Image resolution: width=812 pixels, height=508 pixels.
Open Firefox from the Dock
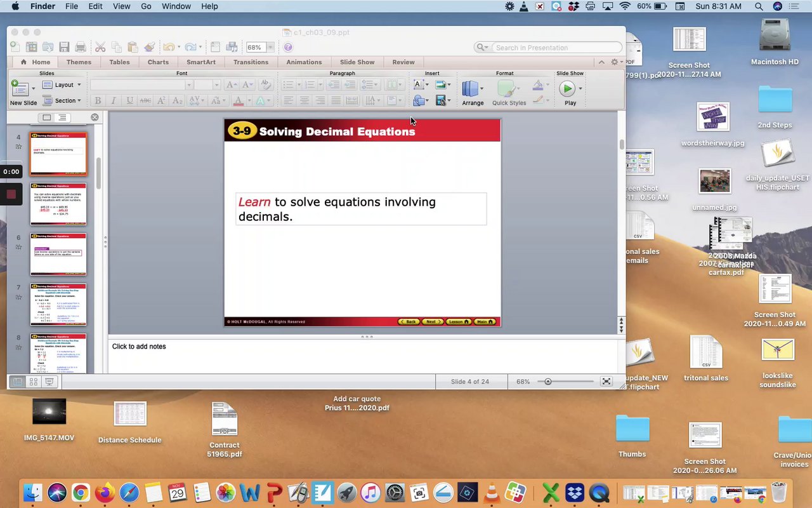pyautogui.click(x=105, y=493)
